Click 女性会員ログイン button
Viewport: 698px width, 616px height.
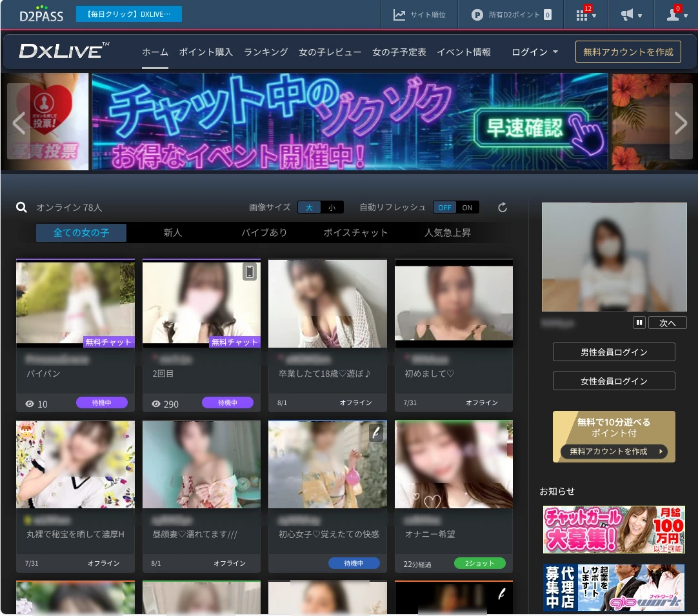(x=614, y=381)
